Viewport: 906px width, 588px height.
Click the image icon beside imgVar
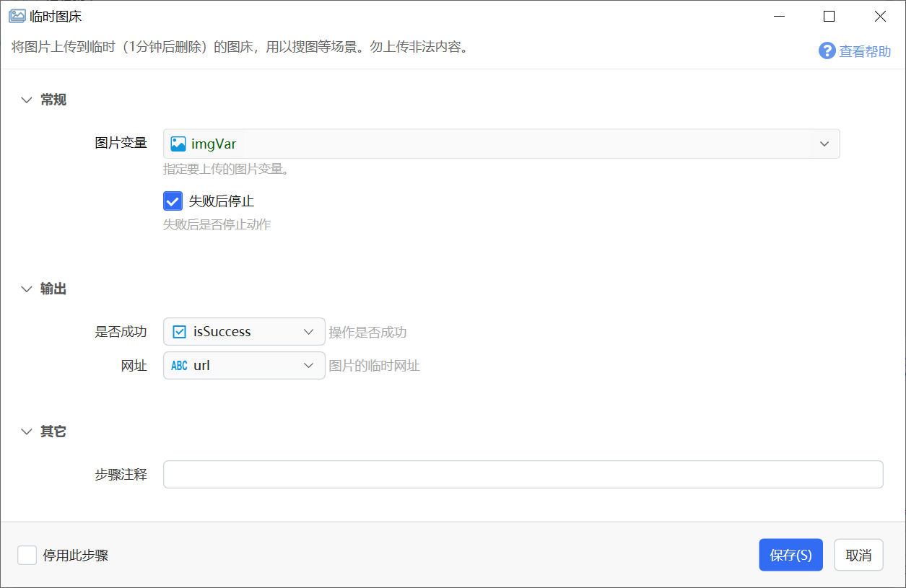[178, 144]
